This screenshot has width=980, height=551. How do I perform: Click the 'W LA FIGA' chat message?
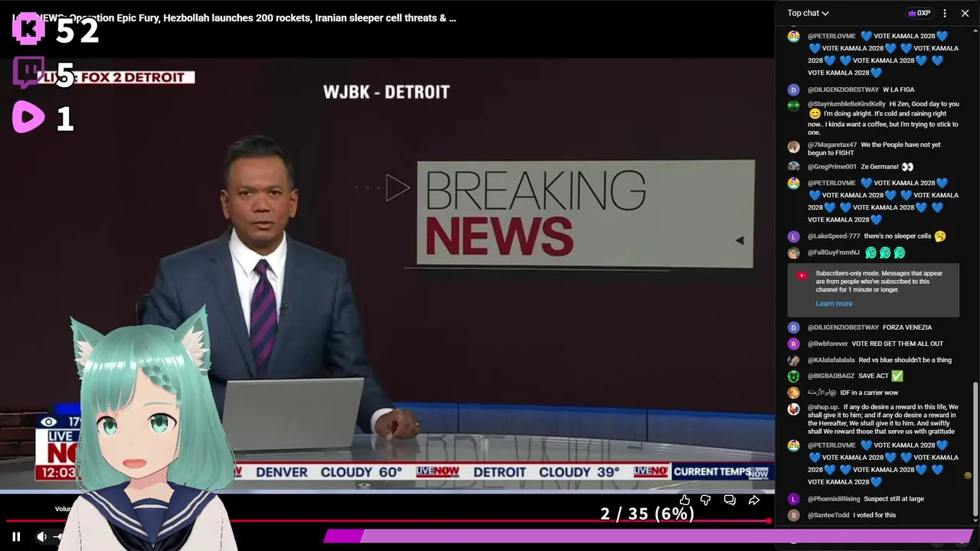tap(898, 90)
